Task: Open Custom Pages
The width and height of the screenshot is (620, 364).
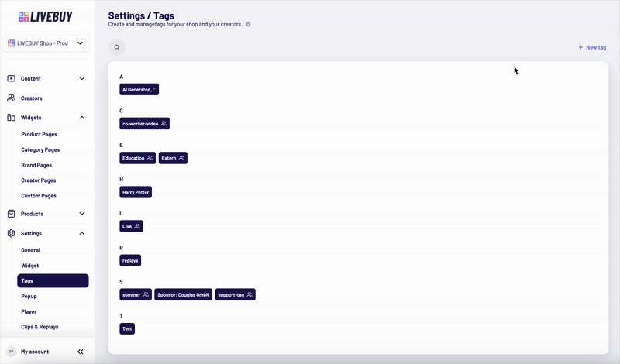Action: click(38, 196)
